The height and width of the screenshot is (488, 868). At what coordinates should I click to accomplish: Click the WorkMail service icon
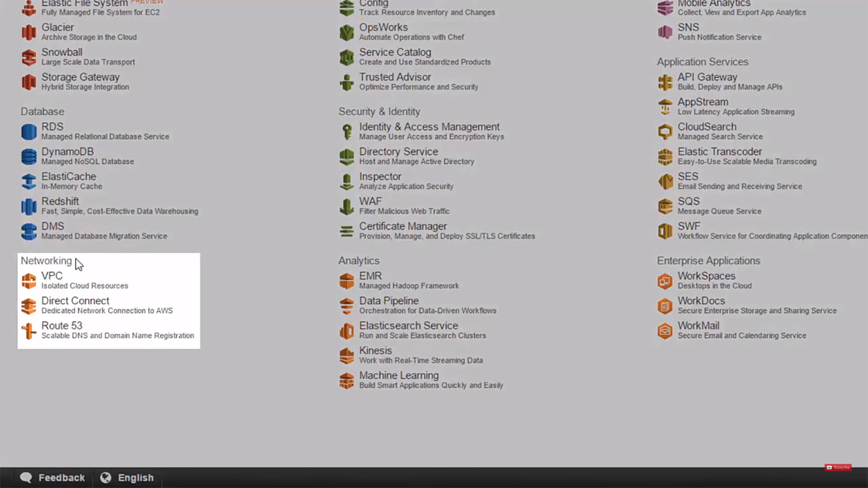point(665,331)
